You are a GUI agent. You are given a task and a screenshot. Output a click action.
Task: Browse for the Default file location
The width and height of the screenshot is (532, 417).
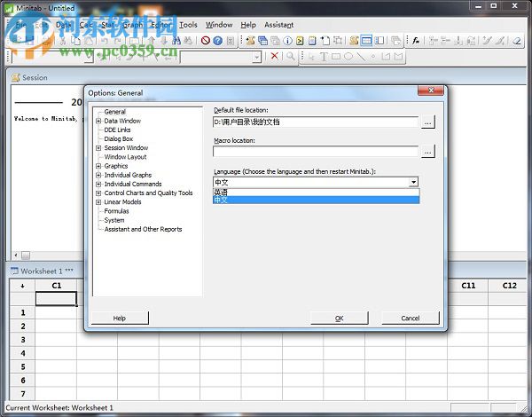click(x=428, y=122)
